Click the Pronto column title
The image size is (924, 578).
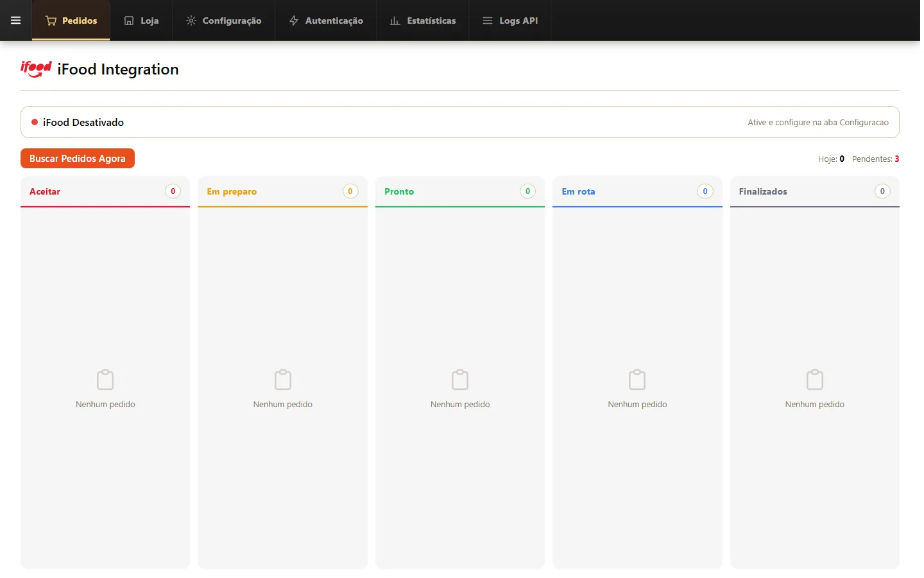pyautogui.click(x=399, y=191)
